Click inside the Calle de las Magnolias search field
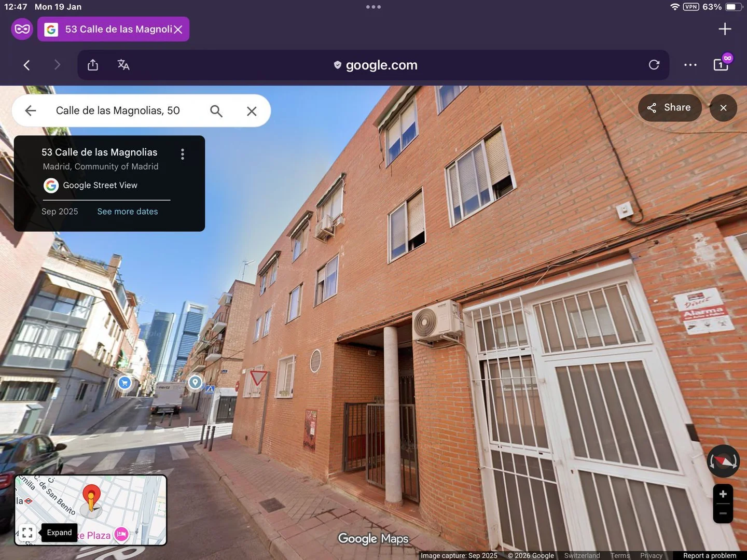This screenshot has width=747, height=560. 118,110
